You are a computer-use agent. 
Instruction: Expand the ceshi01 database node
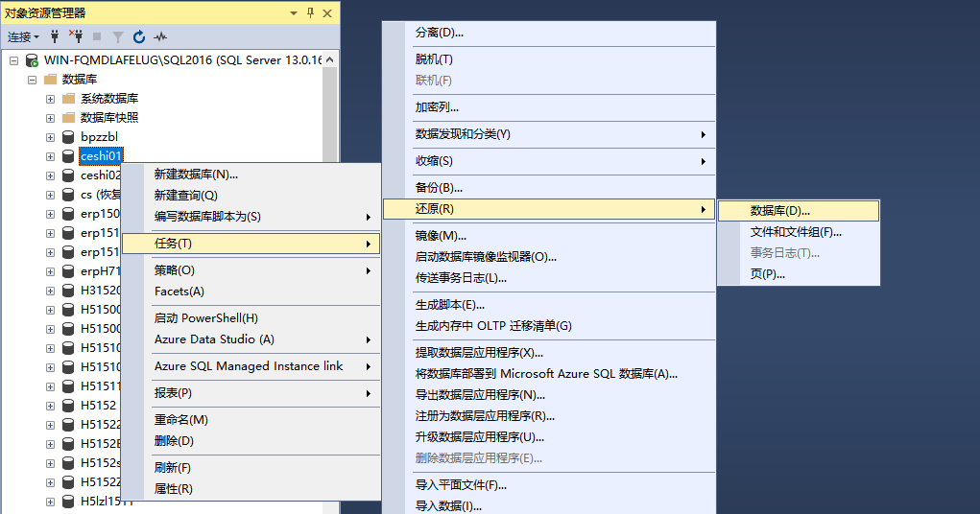coord(50,156)
